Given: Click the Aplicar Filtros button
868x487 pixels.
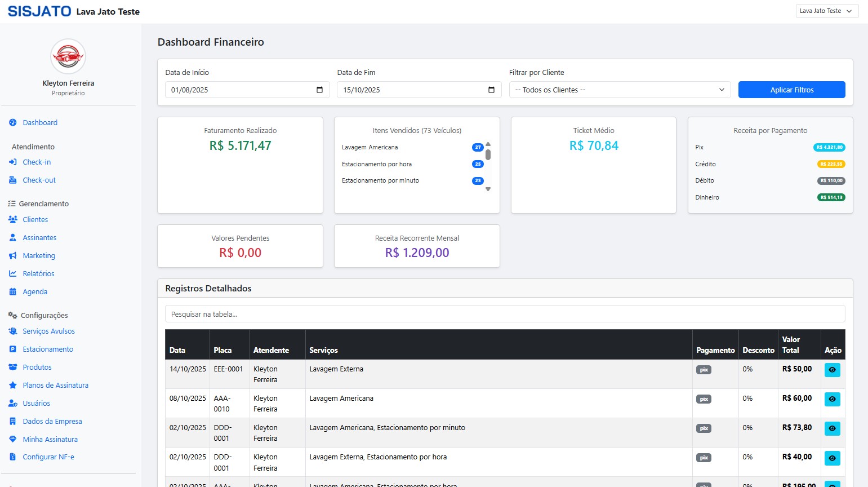Looking at the screenshot, I should click(x=791, y=90).
